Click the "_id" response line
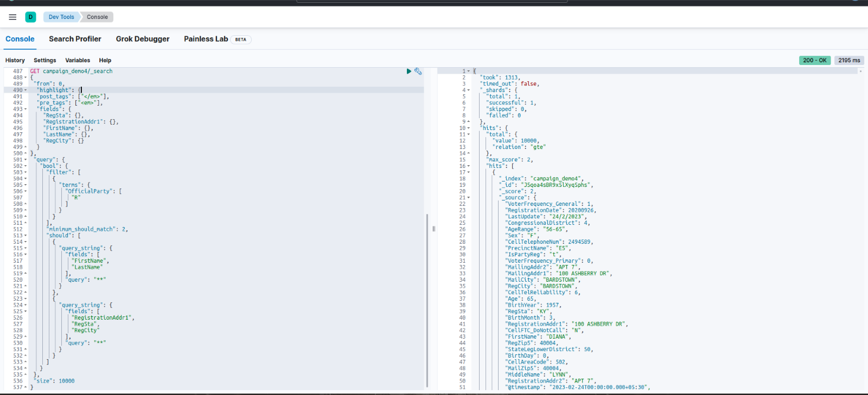 coord(546,185)
